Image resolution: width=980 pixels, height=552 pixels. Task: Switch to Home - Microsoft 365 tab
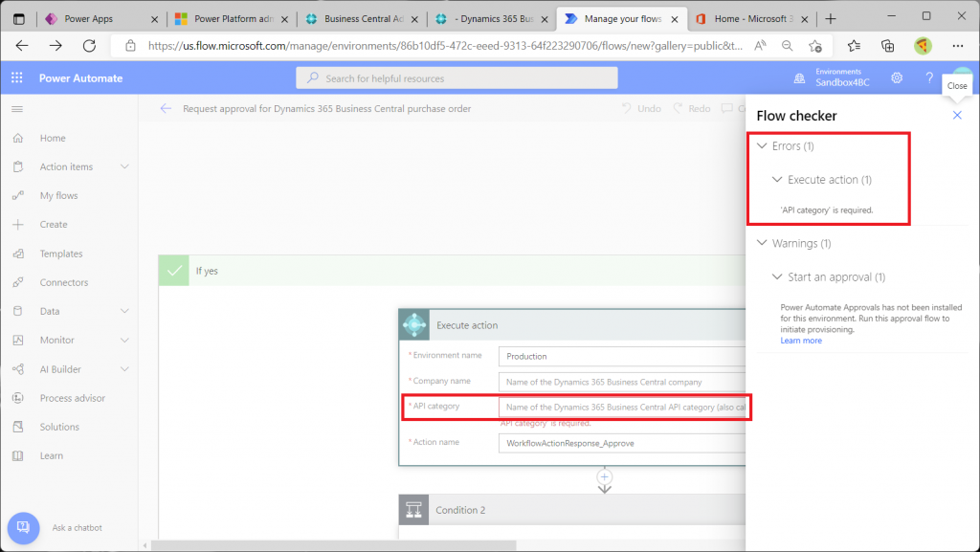752,19
